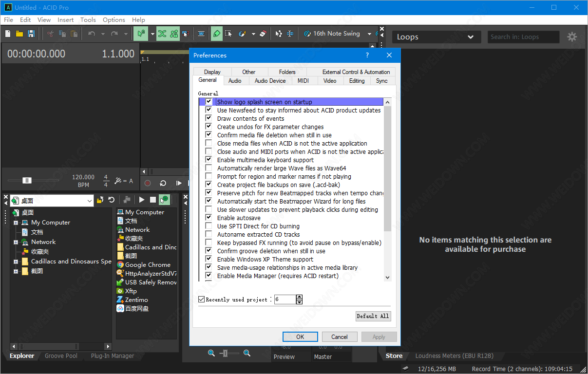Toggle the Recently used project checkbox
588x374 pixels.
click(202, 299)
